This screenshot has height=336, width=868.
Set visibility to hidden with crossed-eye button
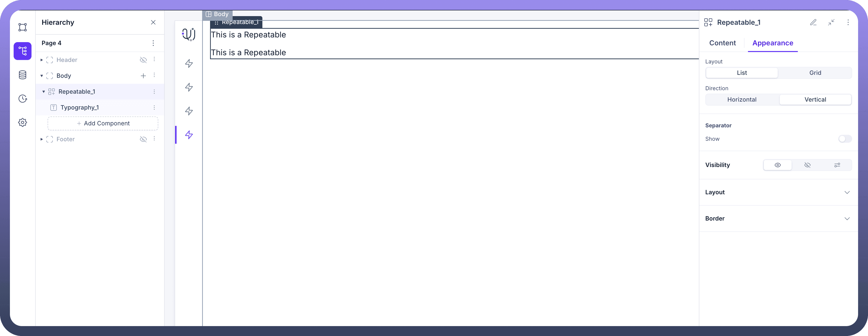point(807,165)
